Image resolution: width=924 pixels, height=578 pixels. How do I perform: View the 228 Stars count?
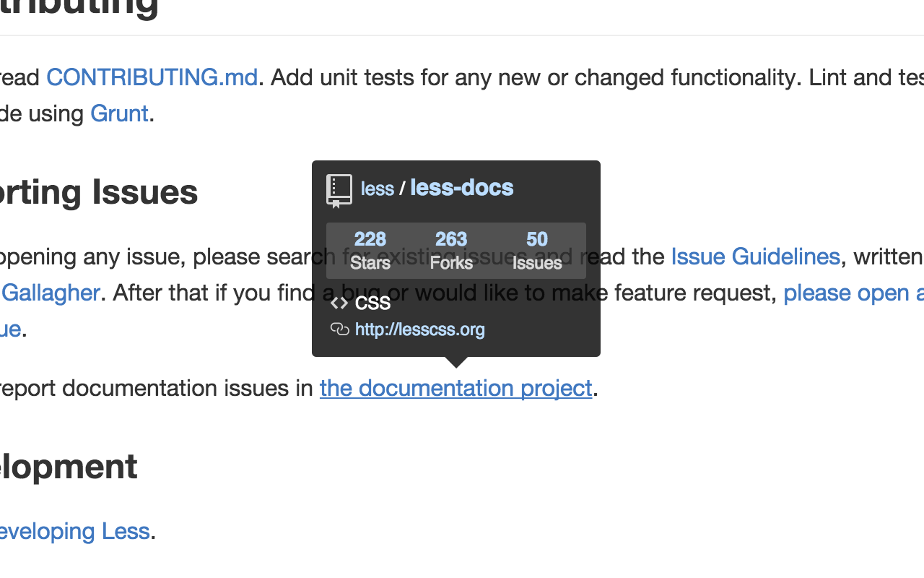point(370,250)
